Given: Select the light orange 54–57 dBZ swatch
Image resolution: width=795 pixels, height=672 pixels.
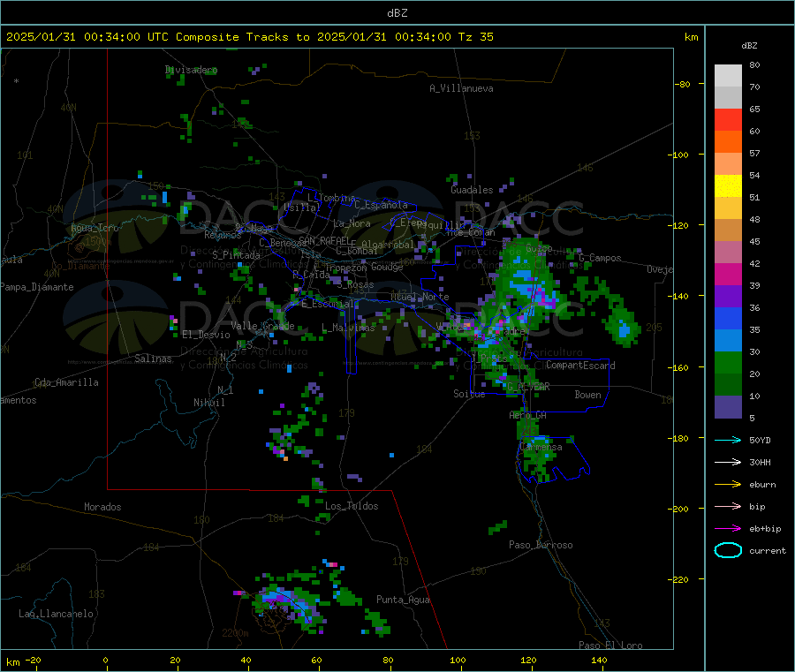Looking at the screenshot, I should [x=728, y=164].
